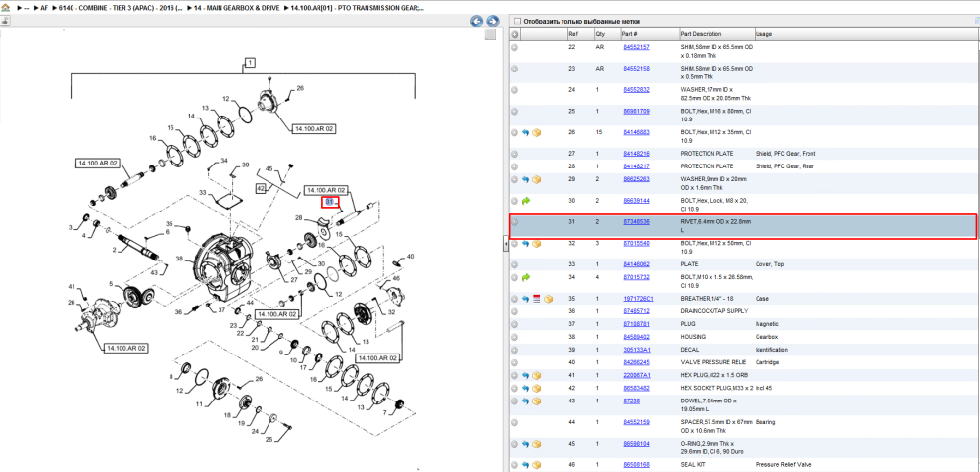Viewport: 980px width, 472px height.
Task: Click blue arrow icon on ref 29
Action: coord(525,179)
